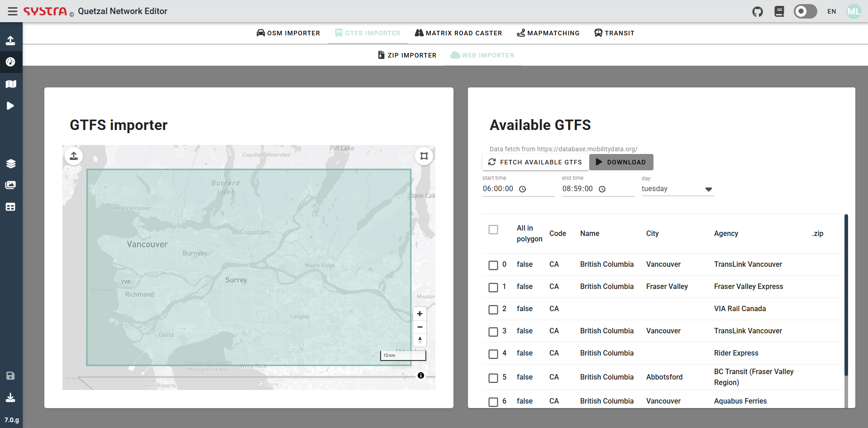The width and height of the screenshot is (868, 428).
Task: Click the Available GTFS table scrollbar
Action: pyautogui.click(x=846, y=294)
